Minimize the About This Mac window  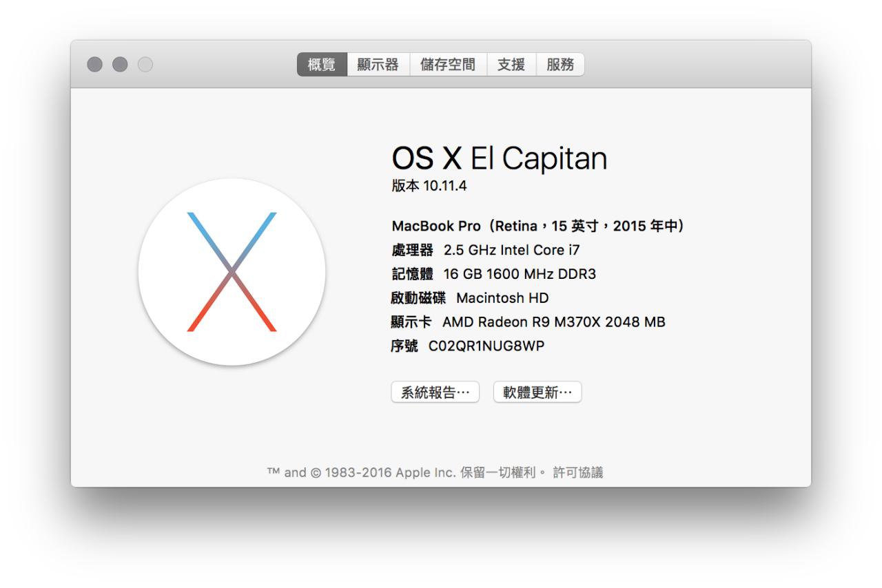120,65
